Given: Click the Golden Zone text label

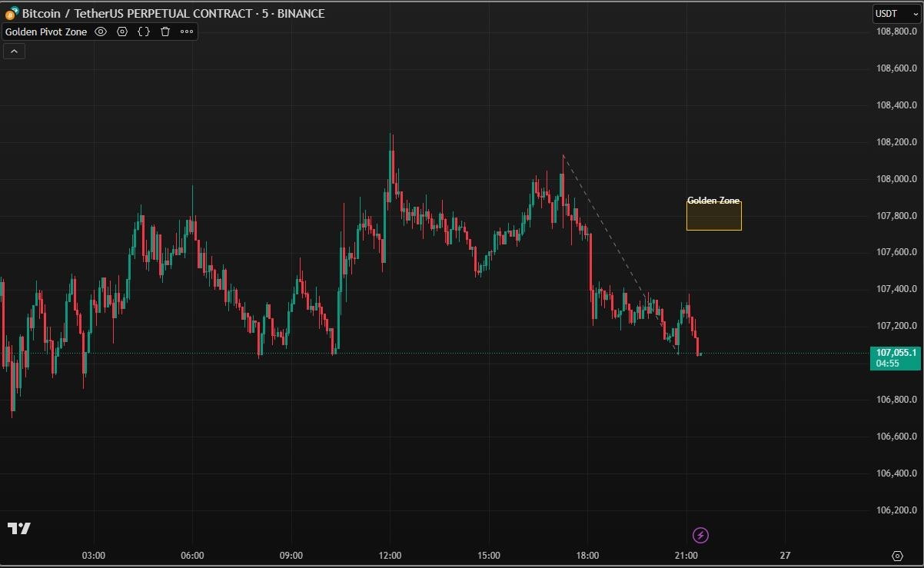Looking at the screenshot, I should (713, 201).
